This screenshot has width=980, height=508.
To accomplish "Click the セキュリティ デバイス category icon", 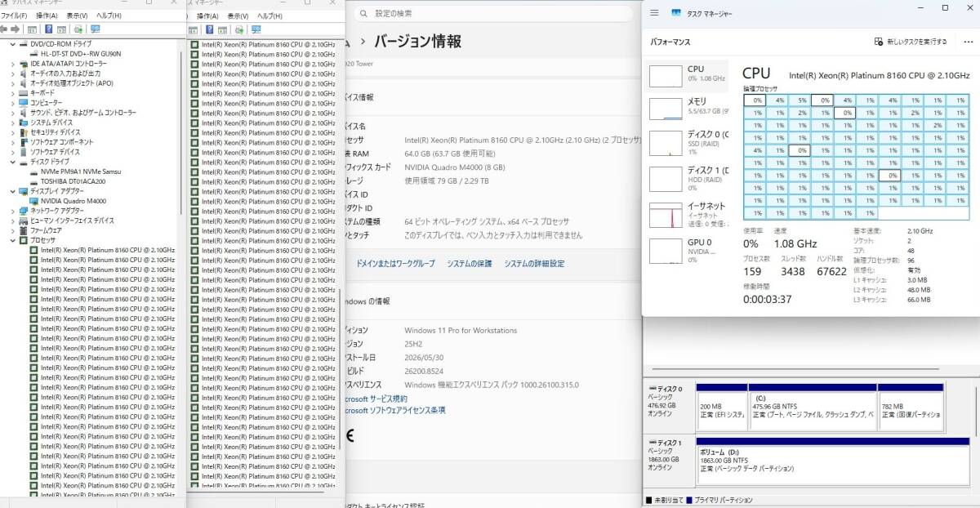I will (x=23, y=131).
